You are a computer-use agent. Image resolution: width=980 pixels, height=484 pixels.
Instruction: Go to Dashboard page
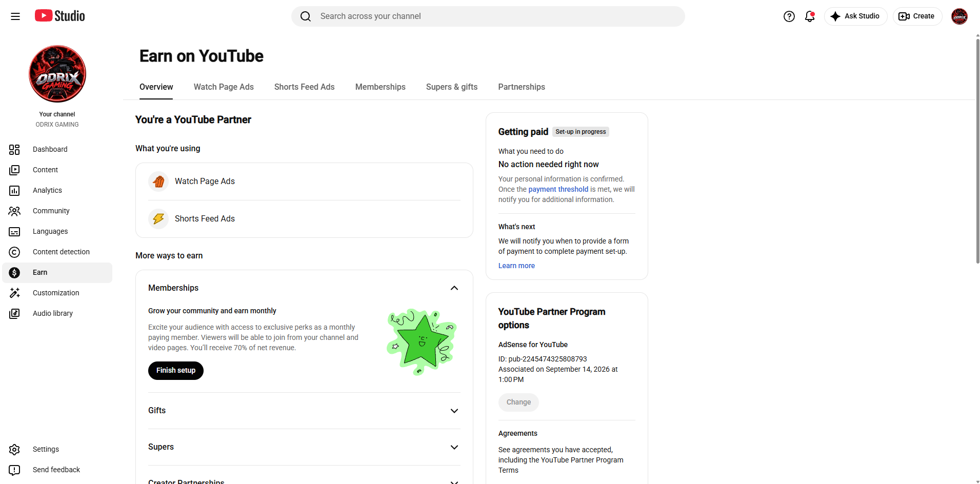click(57, 149)
